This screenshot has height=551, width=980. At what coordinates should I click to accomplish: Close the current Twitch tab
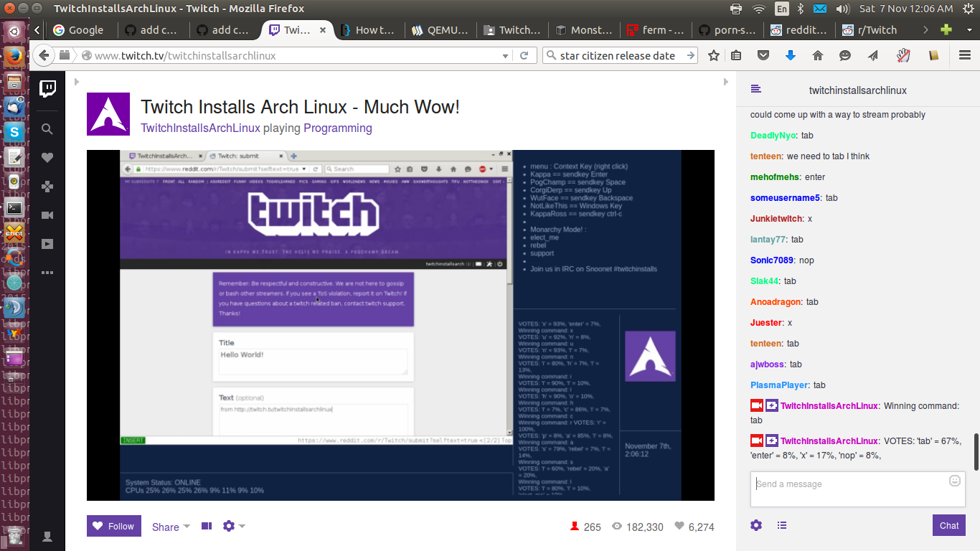coord(323,30)
